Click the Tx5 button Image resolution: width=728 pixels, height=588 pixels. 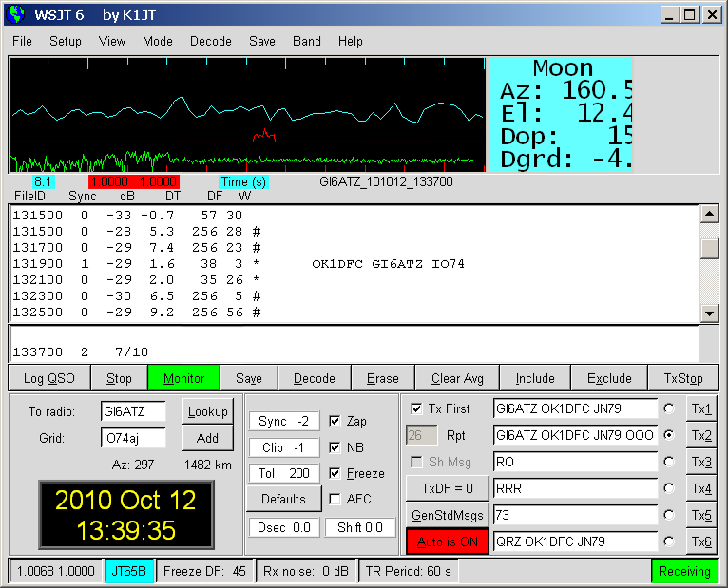[x=701, y=515]
